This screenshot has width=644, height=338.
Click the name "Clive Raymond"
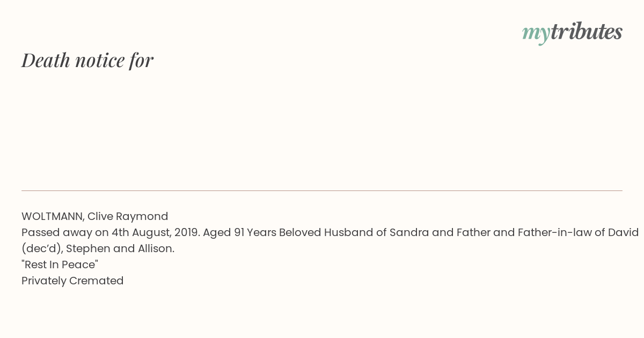tap(128, 216)
